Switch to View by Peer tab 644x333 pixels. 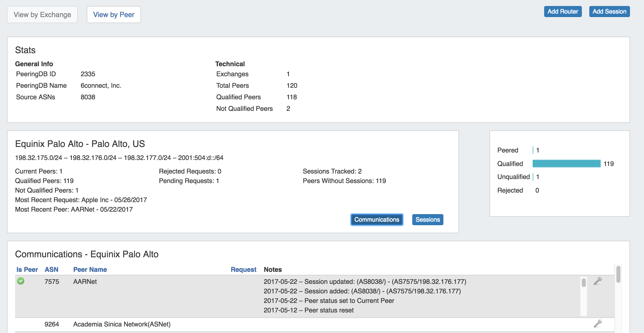[x=114, y=15]
